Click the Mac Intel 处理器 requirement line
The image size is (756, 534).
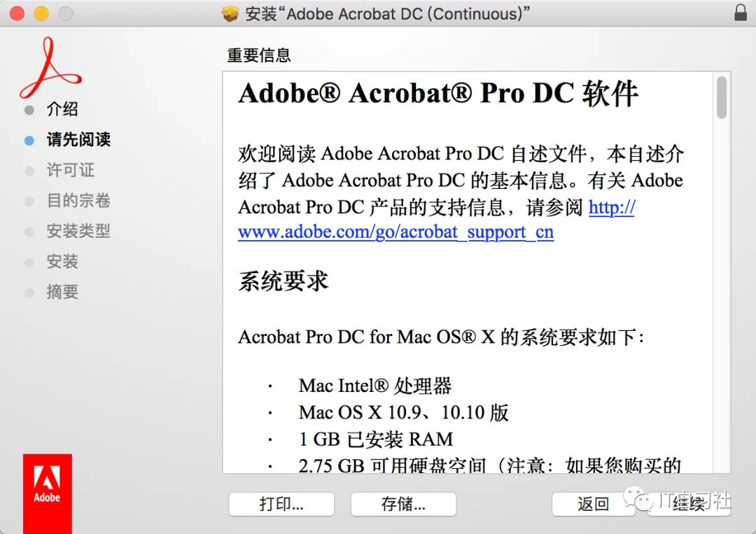pyautogui.click(x=375, y=386)
